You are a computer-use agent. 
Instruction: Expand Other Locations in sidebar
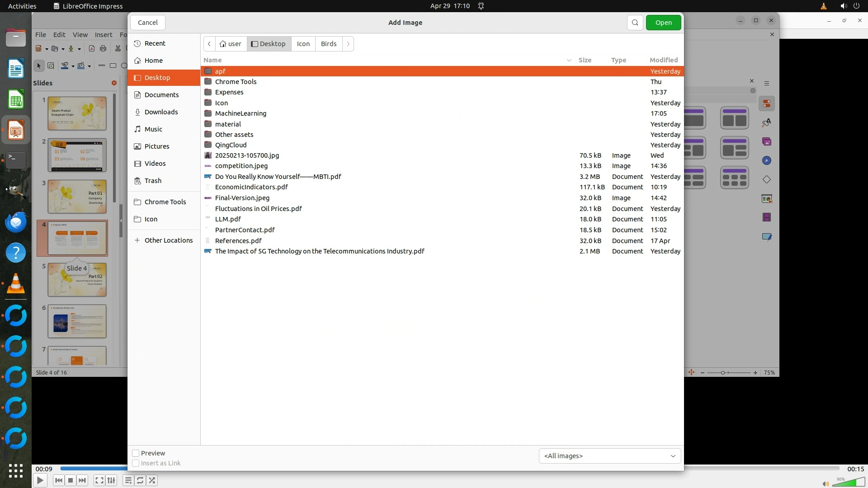click(168, 240)
